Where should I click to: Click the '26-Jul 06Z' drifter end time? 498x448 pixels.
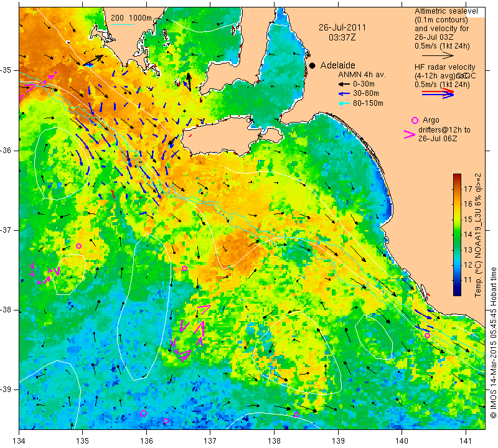438,139
